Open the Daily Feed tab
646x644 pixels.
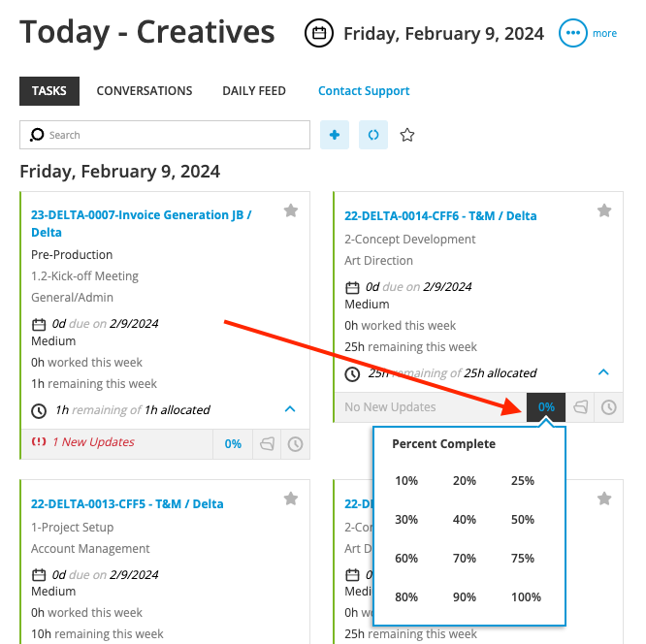tap(254, 91)
